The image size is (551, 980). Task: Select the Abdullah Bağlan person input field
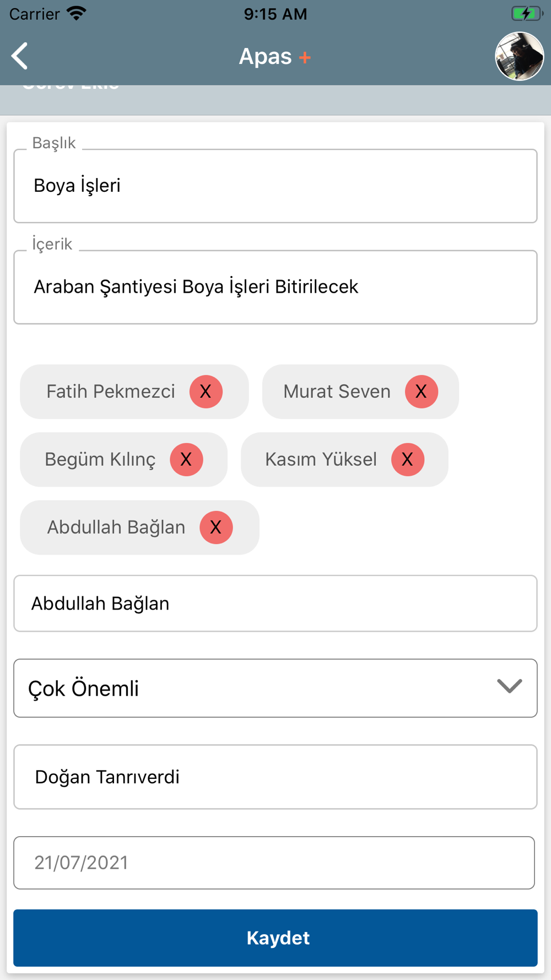click(275, 604)
